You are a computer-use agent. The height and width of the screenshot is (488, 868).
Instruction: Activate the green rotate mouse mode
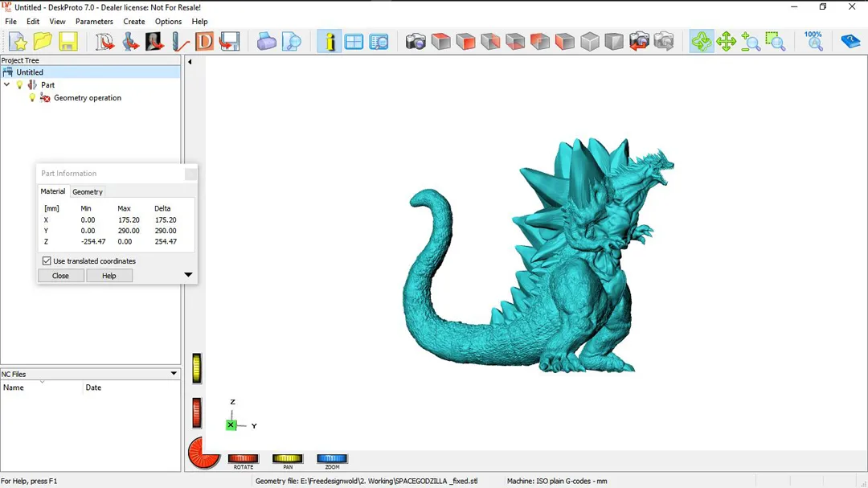click(702, 42)
